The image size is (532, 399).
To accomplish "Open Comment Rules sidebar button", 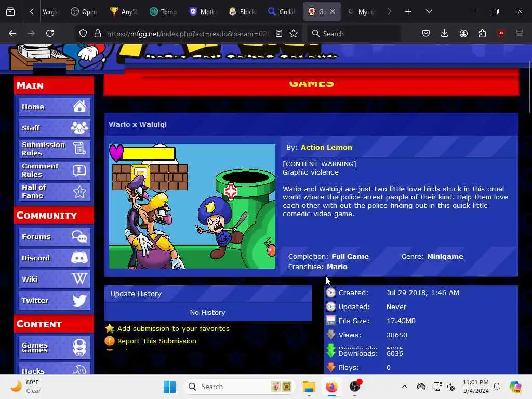I will (x=54, y=170).
